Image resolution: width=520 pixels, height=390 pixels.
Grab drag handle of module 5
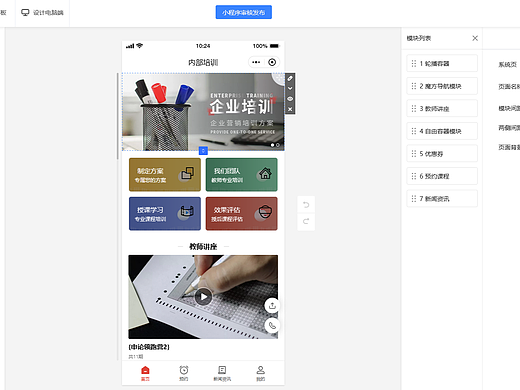pos(414,154)
